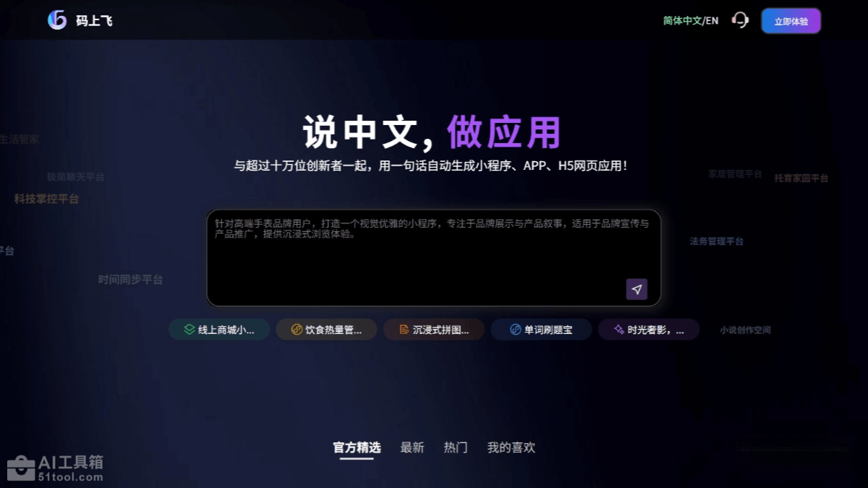Click the 时间同步平台 floating label
This screenshot has height=488, width=868.
[x=130, y=280]
